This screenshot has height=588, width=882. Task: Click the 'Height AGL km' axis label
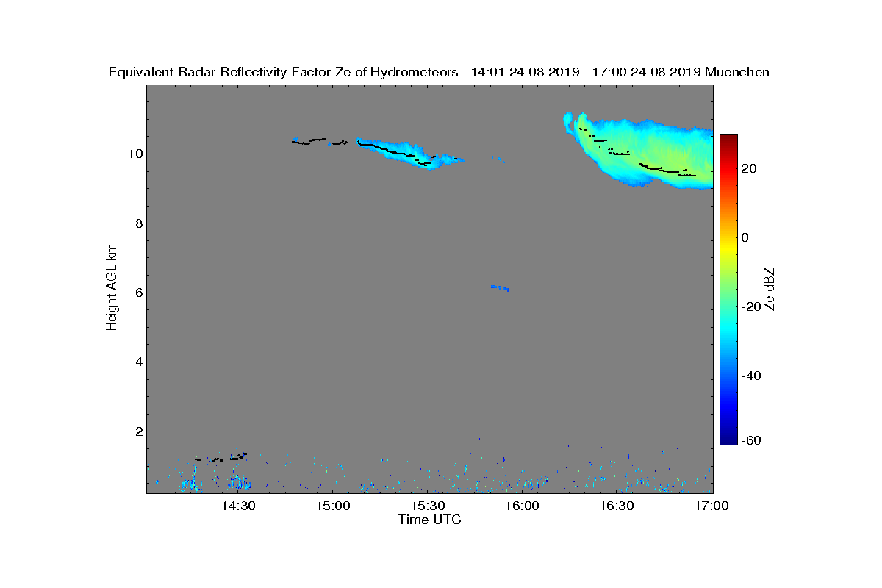coord(112,288)
